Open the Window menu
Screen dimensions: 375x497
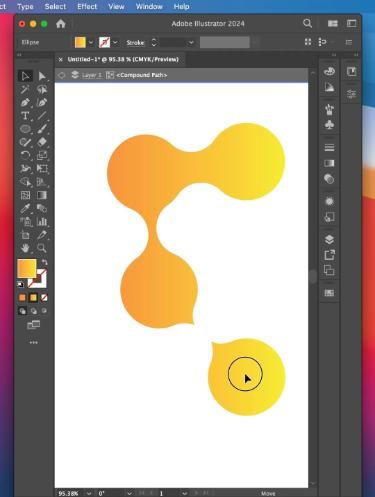[149, 6]
